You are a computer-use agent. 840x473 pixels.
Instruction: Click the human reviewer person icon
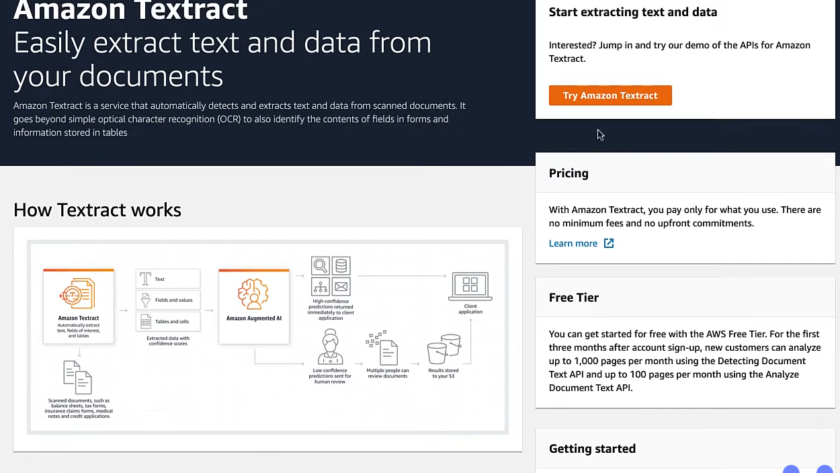pyautogui.click(x=330, y=348)
